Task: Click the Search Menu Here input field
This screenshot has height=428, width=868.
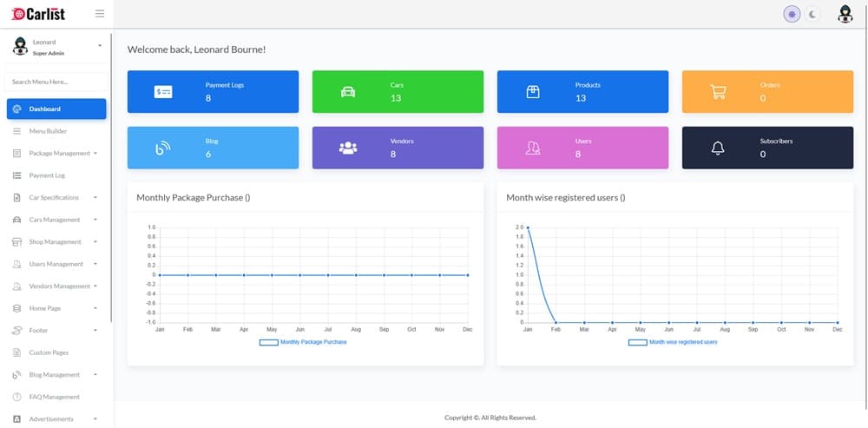Action: pos(56,82)
